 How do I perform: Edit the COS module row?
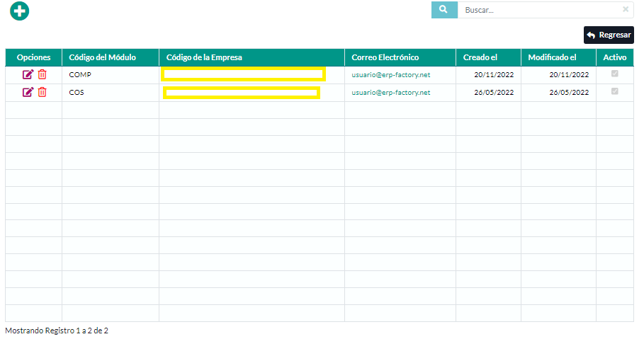click(28, 92)
